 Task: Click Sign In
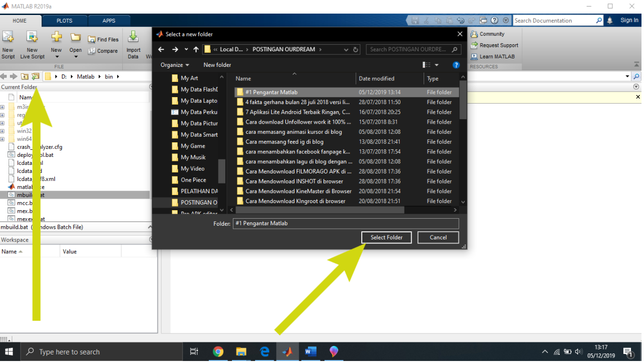pos(629,20)
